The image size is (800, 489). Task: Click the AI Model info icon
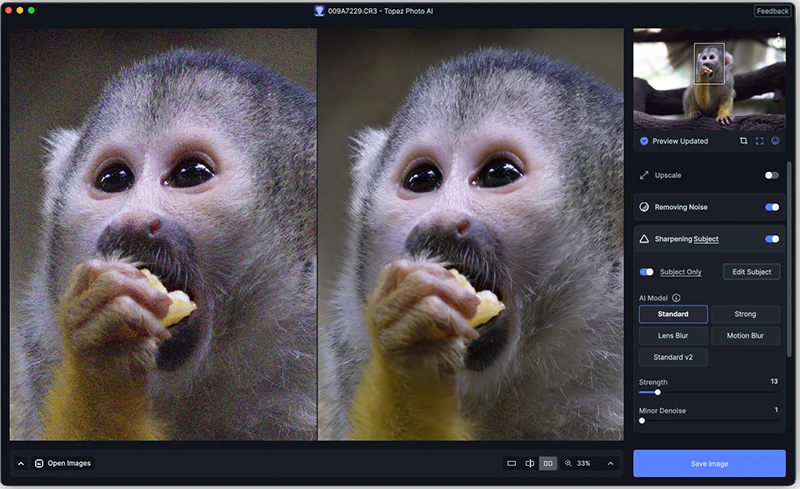[676, 298]
